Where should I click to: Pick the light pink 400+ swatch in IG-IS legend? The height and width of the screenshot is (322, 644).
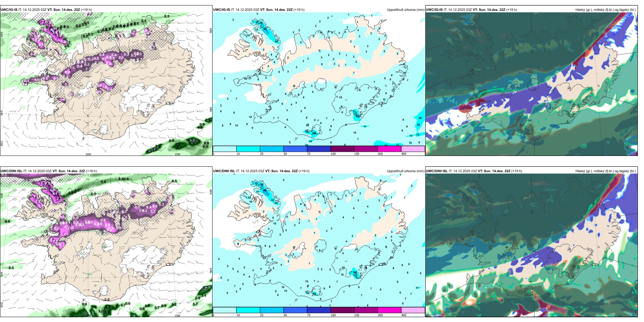click(x=413, y=149)
